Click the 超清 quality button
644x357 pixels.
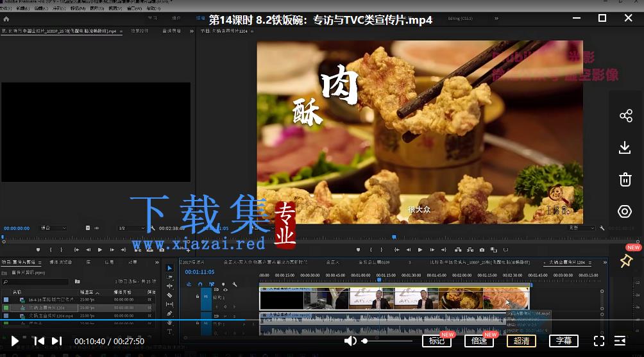(521, 340)
